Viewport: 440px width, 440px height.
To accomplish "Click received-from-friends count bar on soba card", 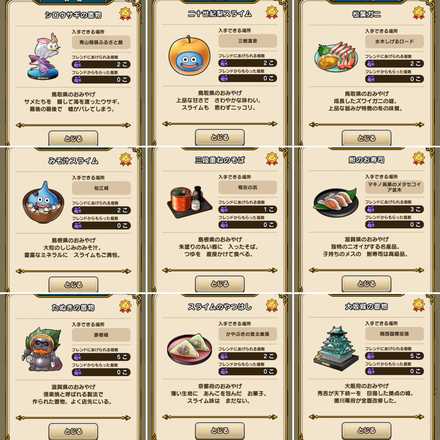I will pyautogui.click(x=248, y=225).
